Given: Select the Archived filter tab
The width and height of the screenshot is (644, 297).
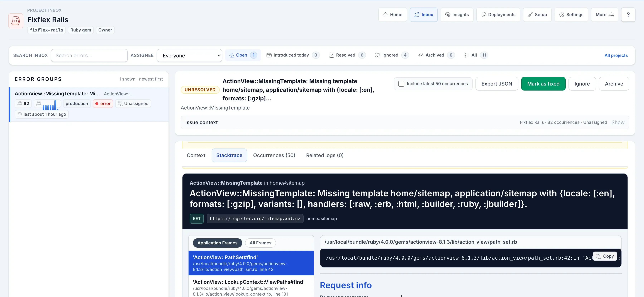Looking at the screenshot, I should point(436,55).
